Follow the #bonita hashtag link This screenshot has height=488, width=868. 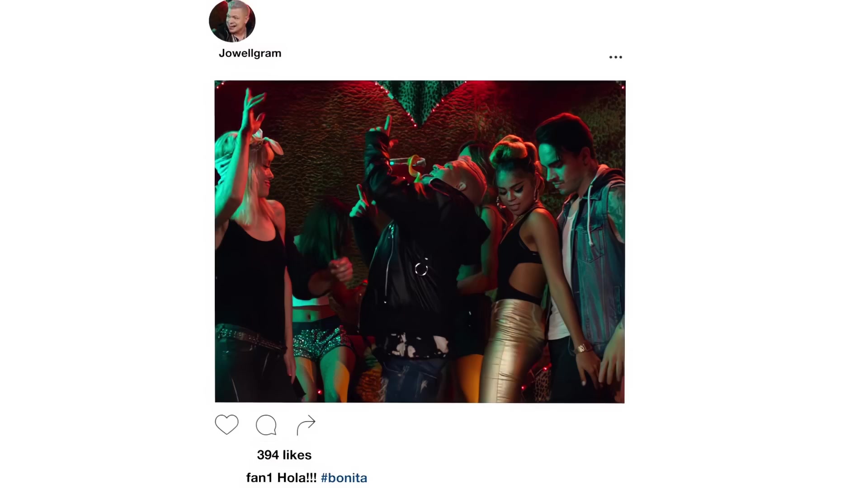pos(344,478)
